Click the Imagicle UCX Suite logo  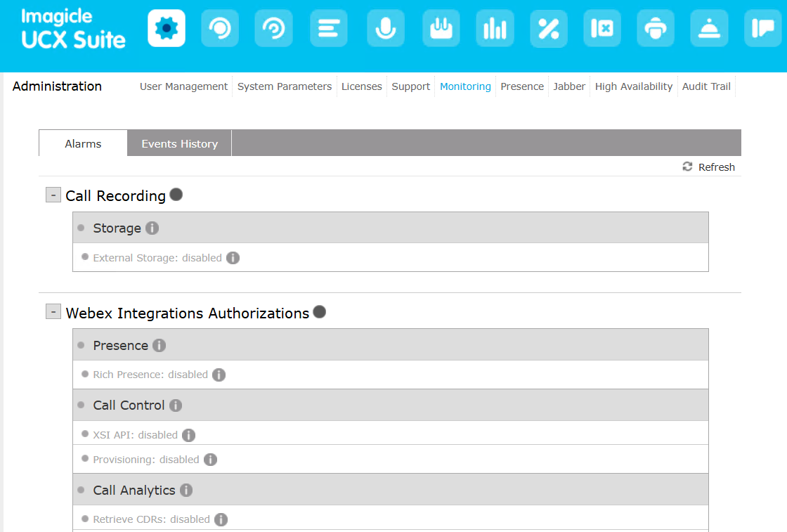click(73, 29)
